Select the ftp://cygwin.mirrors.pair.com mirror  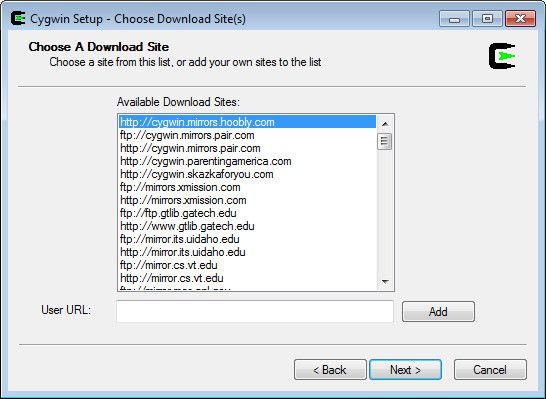tap(248, 135)
